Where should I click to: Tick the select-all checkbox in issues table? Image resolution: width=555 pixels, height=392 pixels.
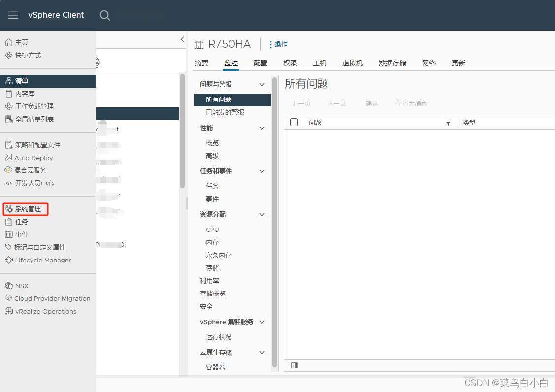[294, 122]
